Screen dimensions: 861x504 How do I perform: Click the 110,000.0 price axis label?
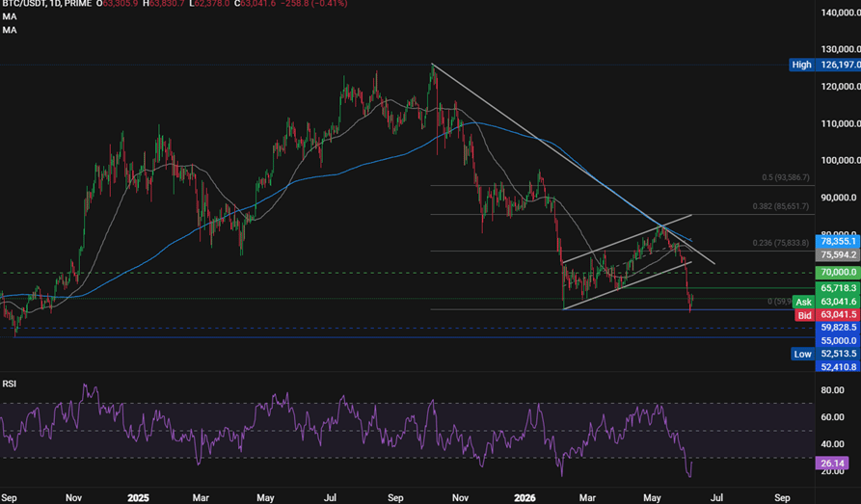(x=840, y=123)
